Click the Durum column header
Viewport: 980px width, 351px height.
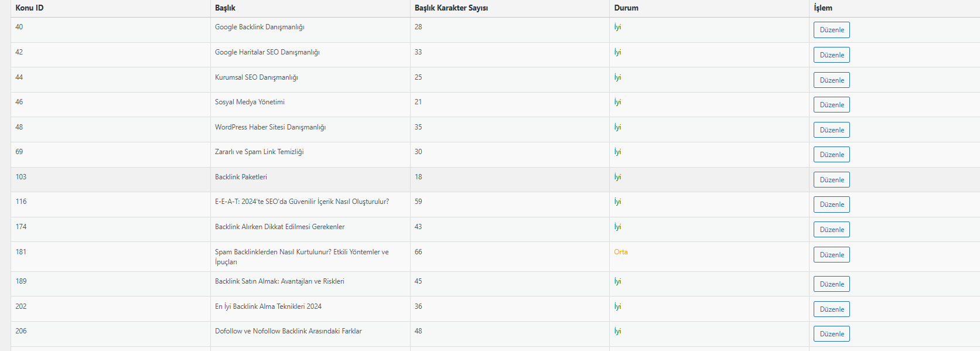point(626,8)
